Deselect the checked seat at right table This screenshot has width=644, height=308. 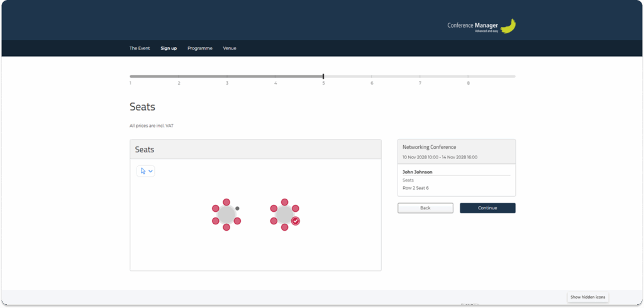(x=296, y=221)
